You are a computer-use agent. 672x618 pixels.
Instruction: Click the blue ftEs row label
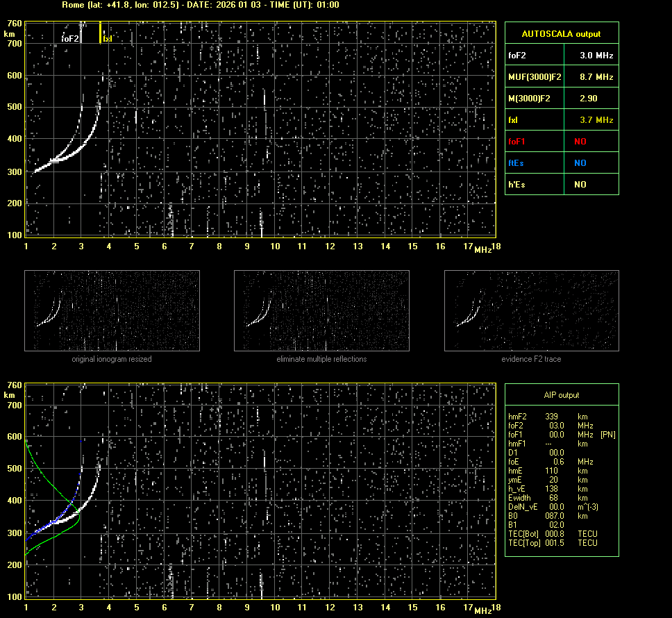coord(516,163)
